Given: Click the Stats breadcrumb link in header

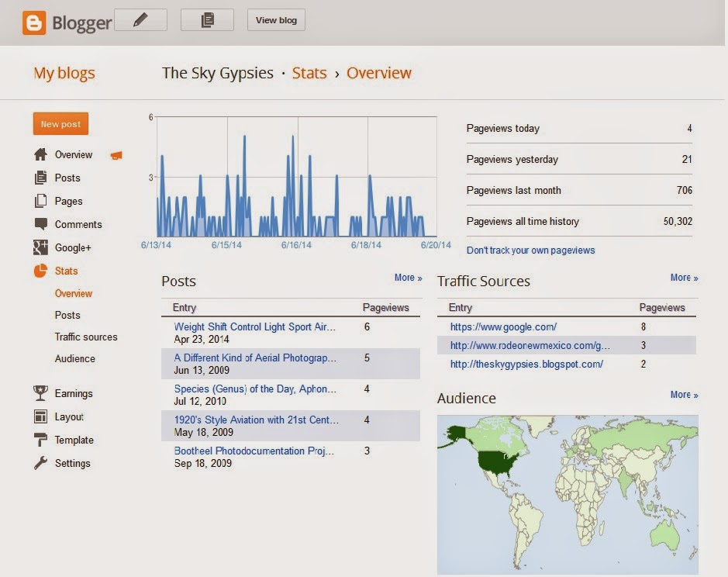Looking at the screenshot, I should 309,73.
